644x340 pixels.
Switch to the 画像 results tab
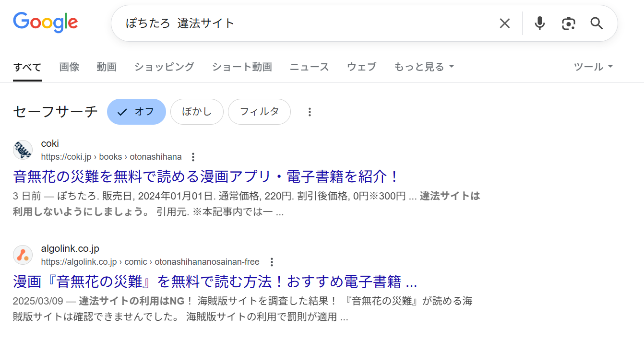[69, 67]
